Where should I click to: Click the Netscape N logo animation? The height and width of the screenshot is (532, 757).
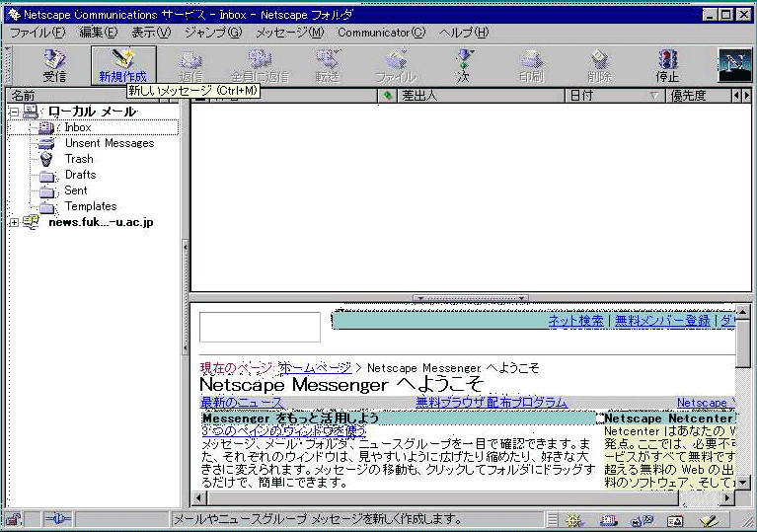click(734, 65)
